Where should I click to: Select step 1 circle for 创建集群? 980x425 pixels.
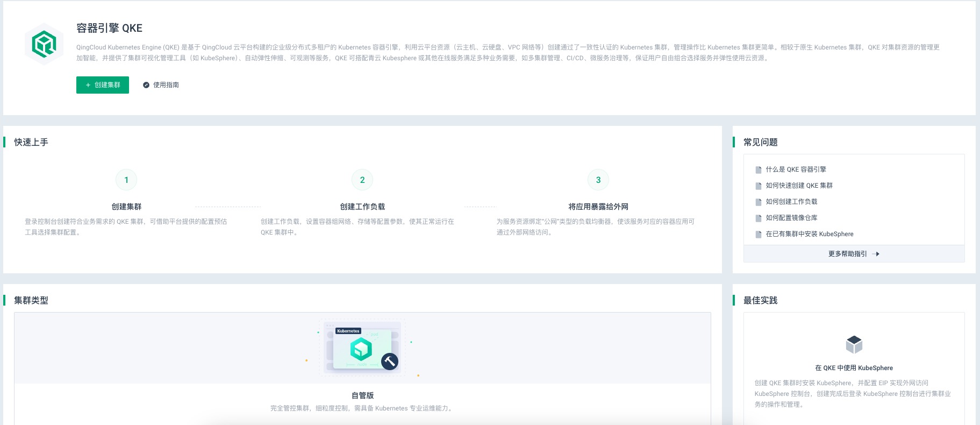click(x=126, y=180)
